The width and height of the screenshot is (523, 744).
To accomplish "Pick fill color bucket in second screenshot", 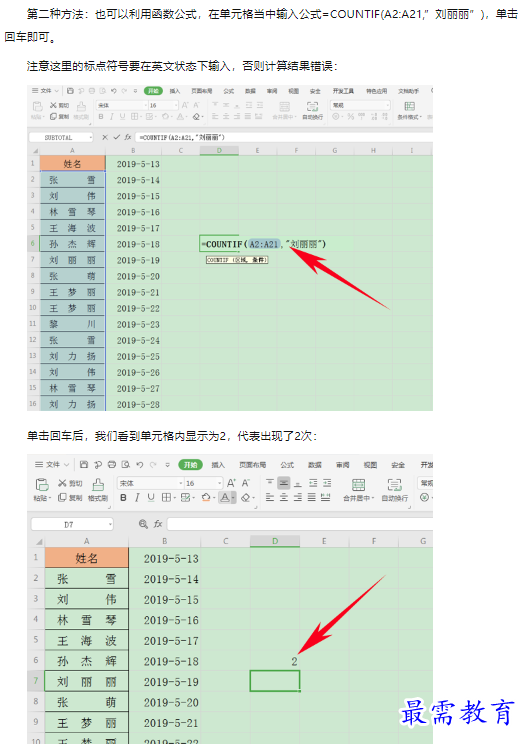I will tap(205, 497).
